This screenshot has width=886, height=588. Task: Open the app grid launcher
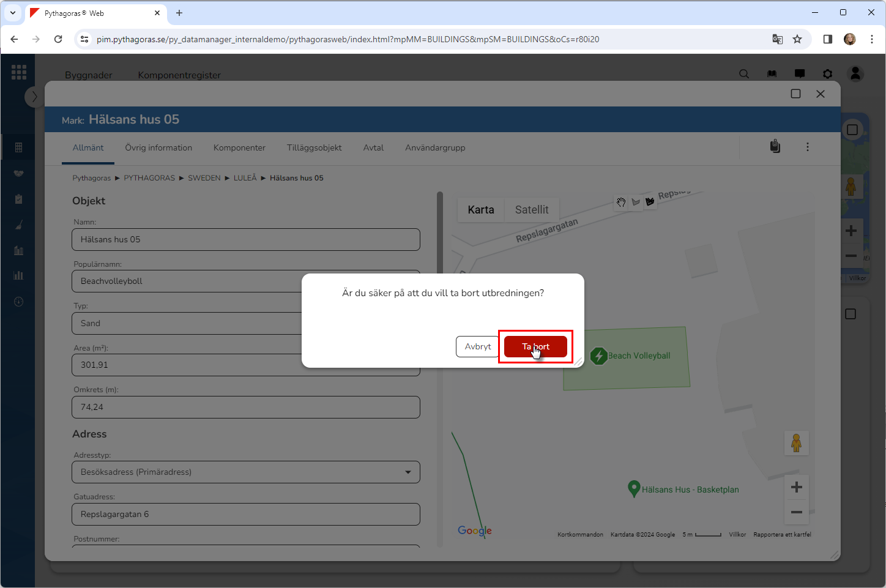(x=19, y=72)
